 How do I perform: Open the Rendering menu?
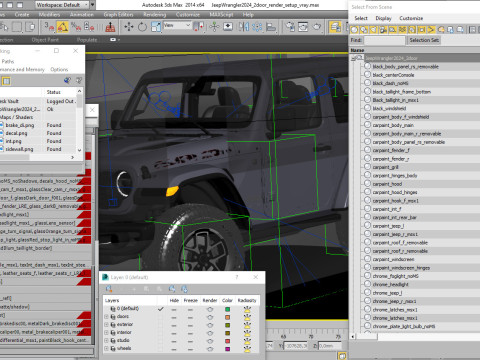click(155, 15)
